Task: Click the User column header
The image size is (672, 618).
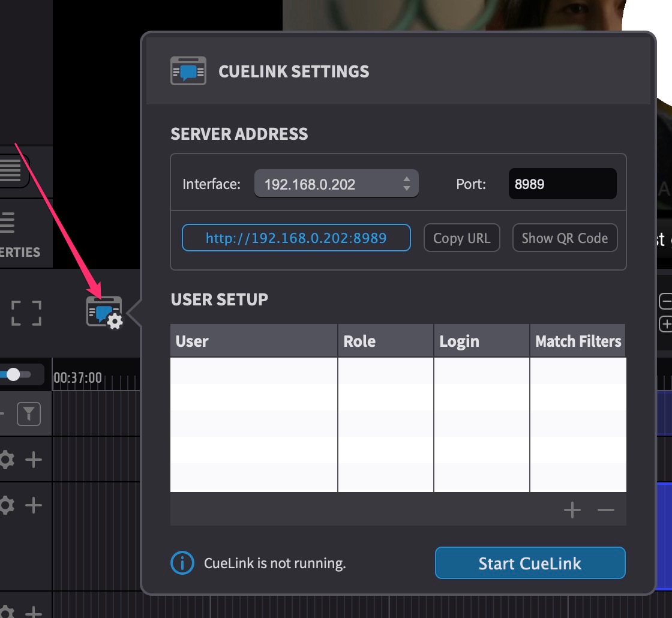Action: pos(254,341)
